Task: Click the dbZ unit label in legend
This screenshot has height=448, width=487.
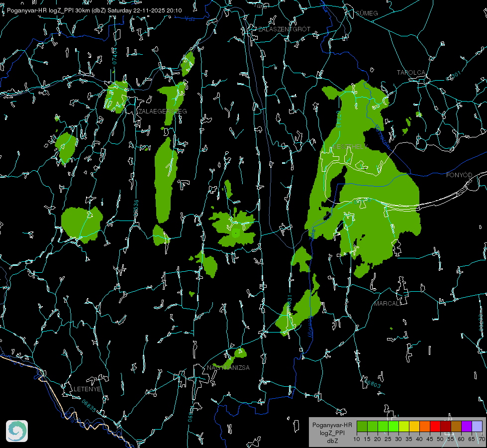Action: pos(332,441)
